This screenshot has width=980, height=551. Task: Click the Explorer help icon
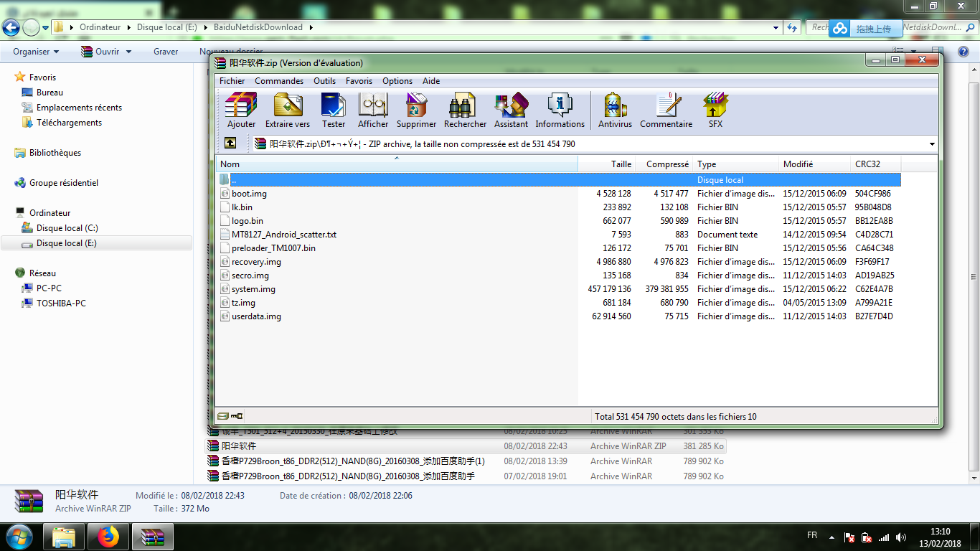pos(963,52)
